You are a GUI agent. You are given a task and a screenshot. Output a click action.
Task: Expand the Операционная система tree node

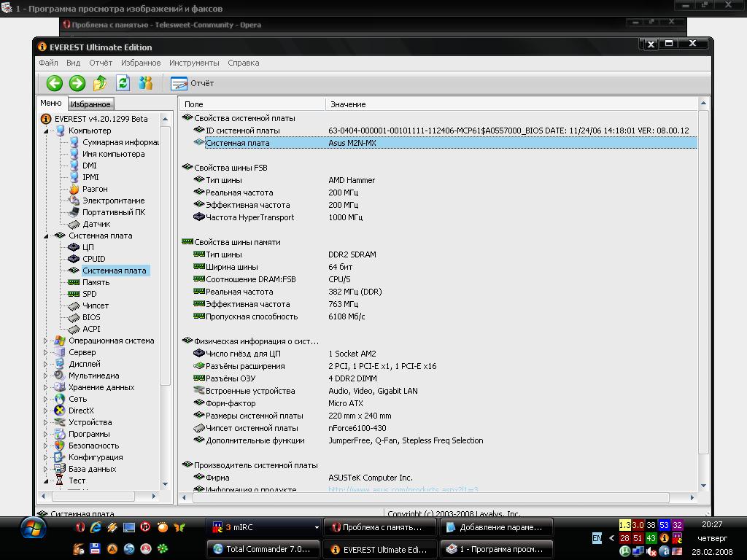[x=47, y=341]
